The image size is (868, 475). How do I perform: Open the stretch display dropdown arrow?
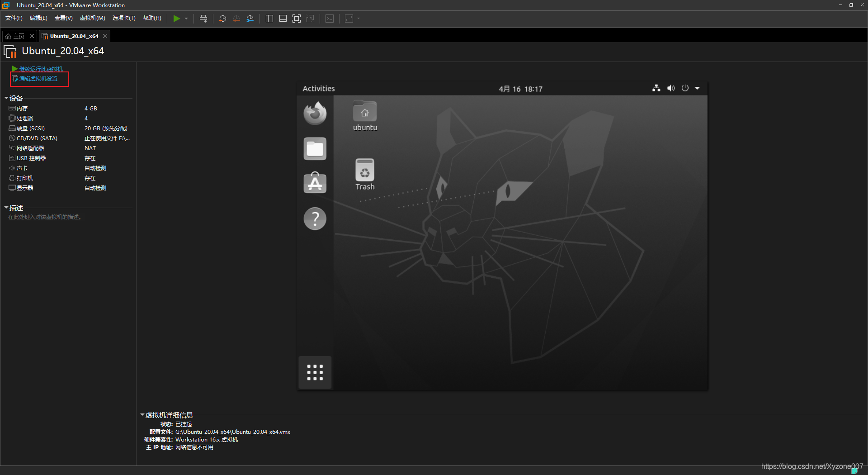359,19
